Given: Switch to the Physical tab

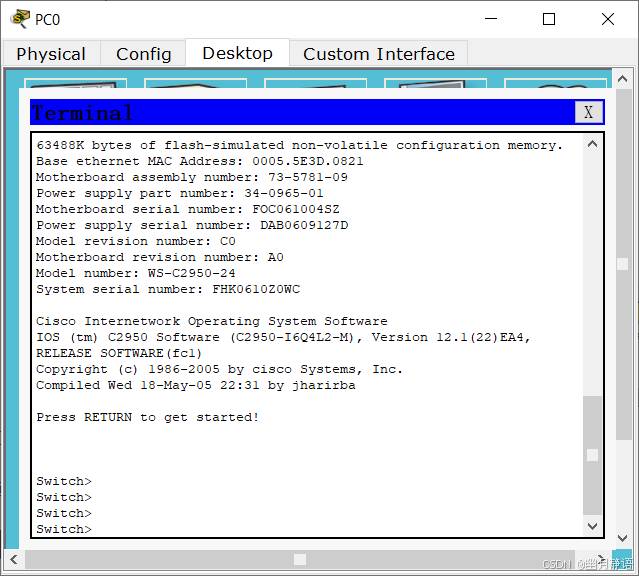Looking at the screenshot, I should [x=51, y=54].
